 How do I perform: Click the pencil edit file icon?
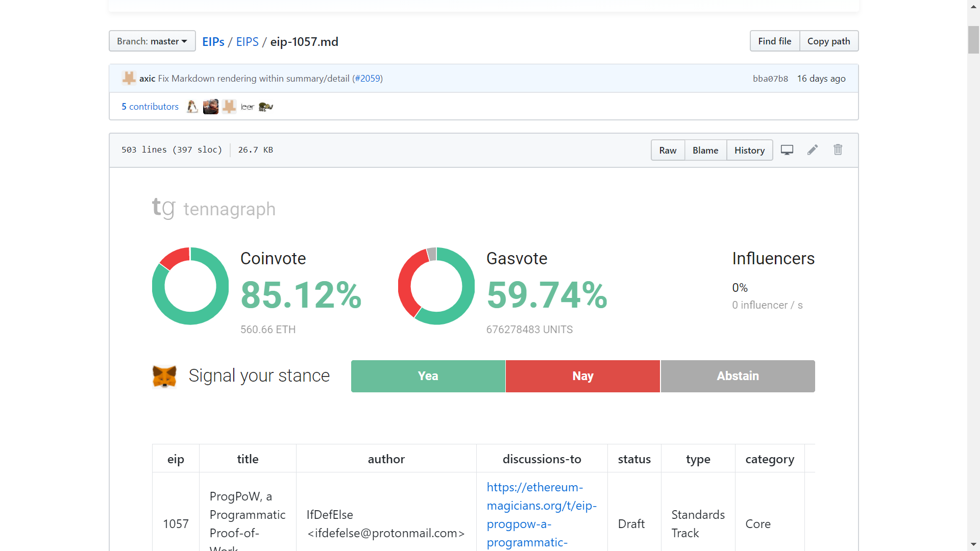[x=813, y=150]
